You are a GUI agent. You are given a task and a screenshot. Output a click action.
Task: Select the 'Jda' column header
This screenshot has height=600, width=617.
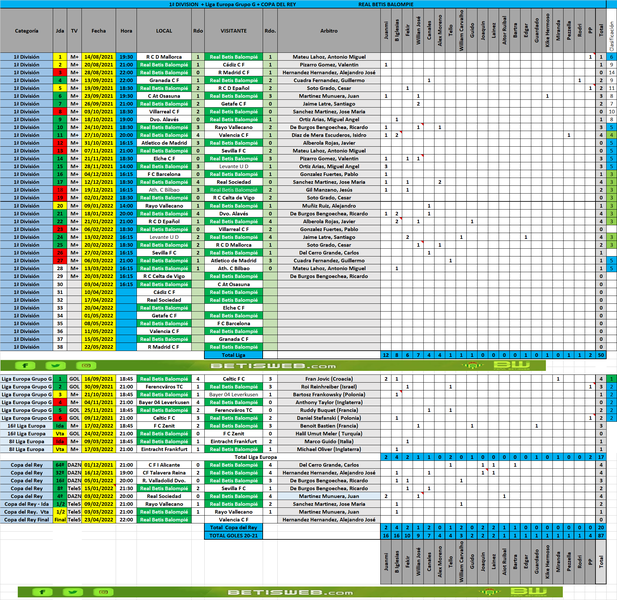pos(60,31)
